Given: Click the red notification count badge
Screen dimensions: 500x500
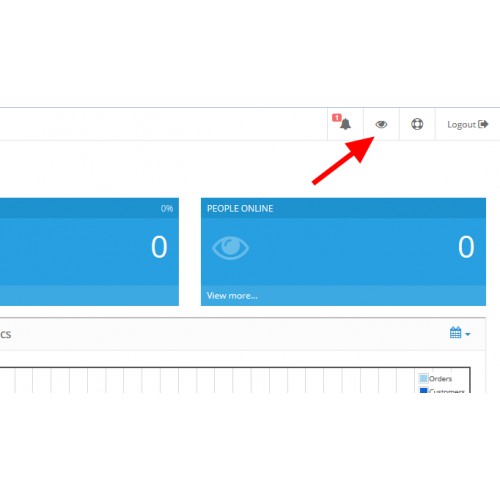Looking at the screenshot, I should click(336, 118).
